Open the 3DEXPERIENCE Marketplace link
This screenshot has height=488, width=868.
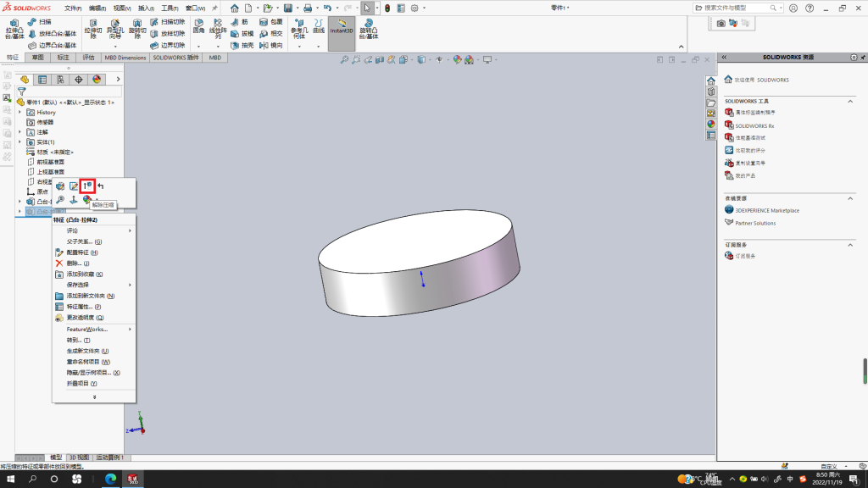coord(766,210)
